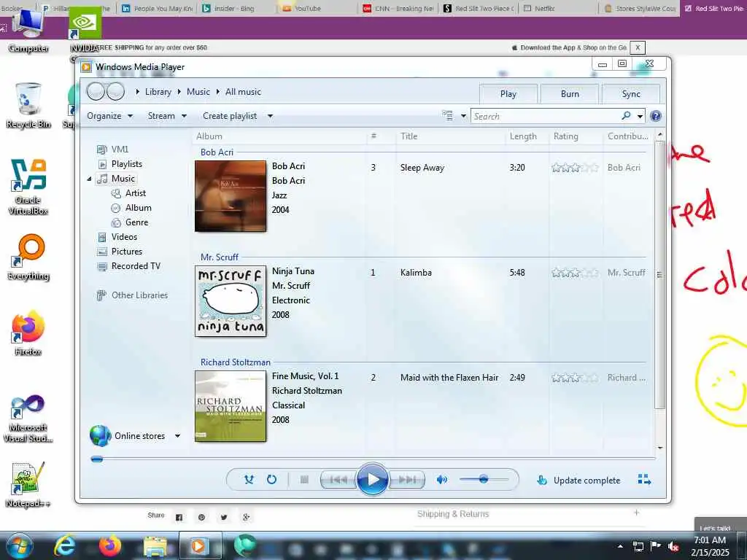This screenshot has height=560, width=747.
Task: Adjust the volume slider
Action: pyautogui.click(x=483, y=479)
